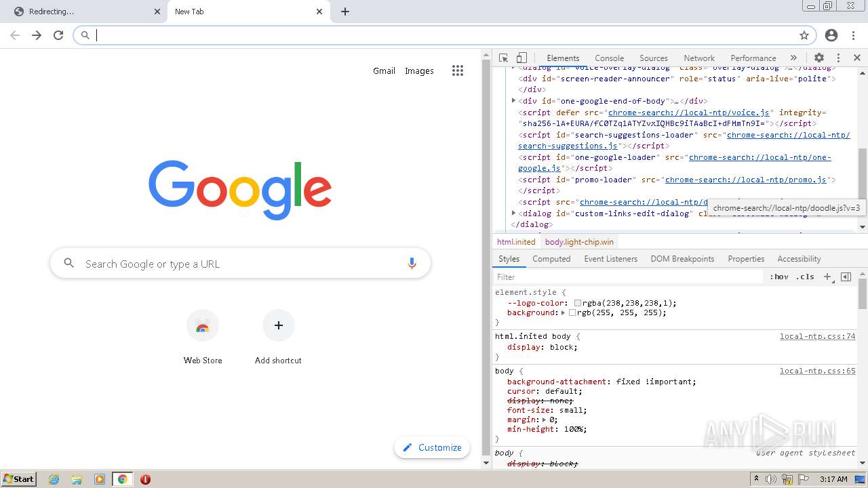This screenshot has width=868, height=488.
Task: Bookmark this tab with the star
Action: click(804, 35)
